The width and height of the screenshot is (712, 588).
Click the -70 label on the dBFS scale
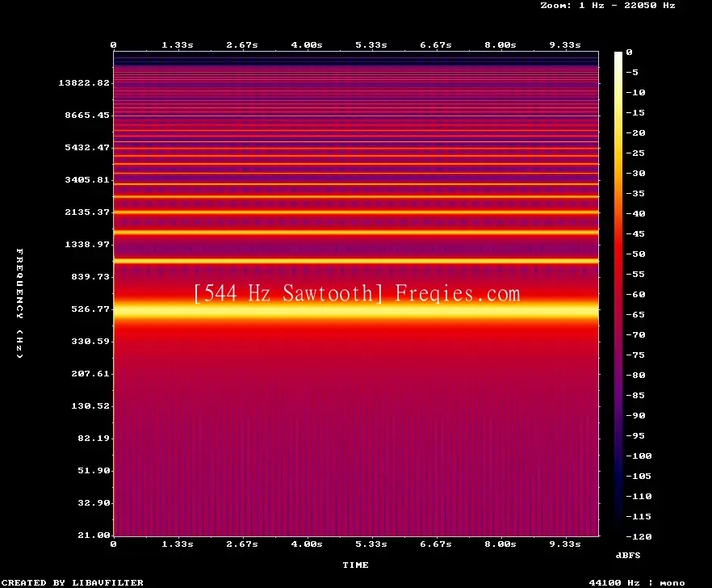click(x=636, y=335)
